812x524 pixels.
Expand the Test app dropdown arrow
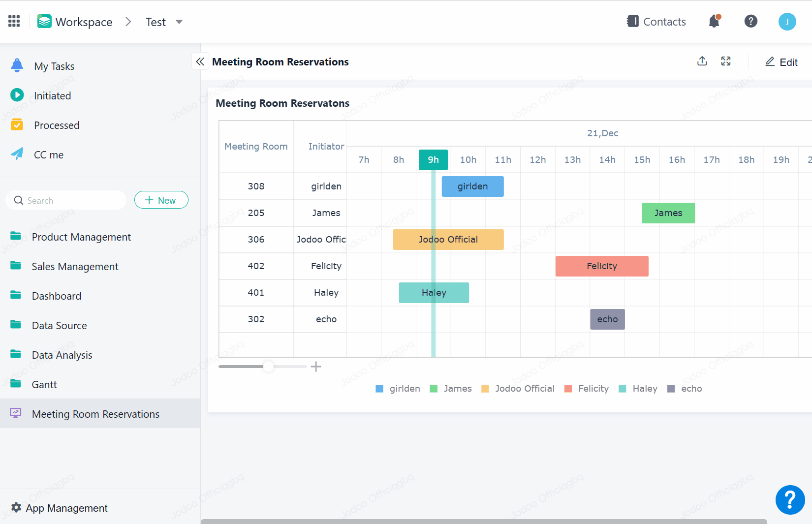[x=179, y=22]
